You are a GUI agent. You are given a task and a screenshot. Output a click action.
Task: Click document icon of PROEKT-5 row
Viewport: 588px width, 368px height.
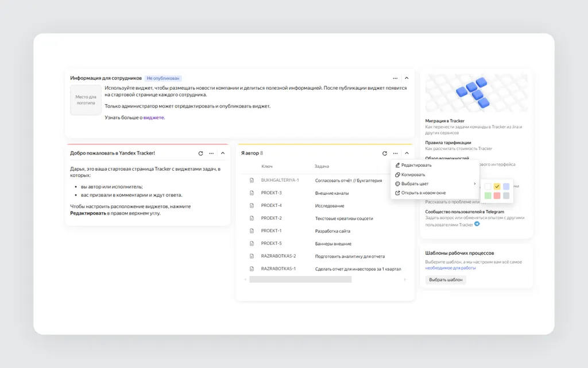coord(252,243)
